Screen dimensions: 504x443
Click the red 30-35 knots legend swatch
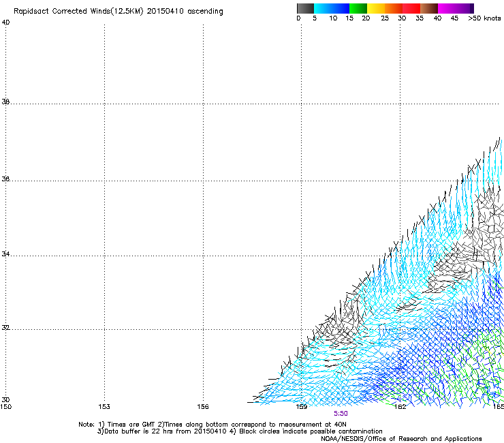(x=411, y=8)
